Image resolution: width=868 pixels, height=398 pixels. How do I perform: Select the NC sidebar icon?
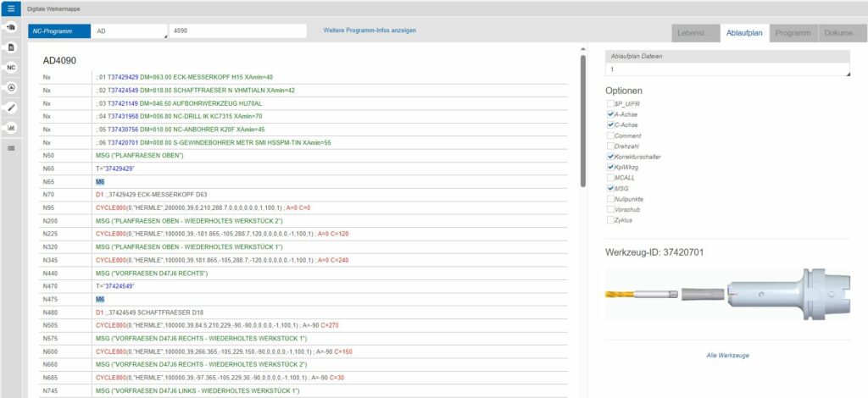(12, 68)
